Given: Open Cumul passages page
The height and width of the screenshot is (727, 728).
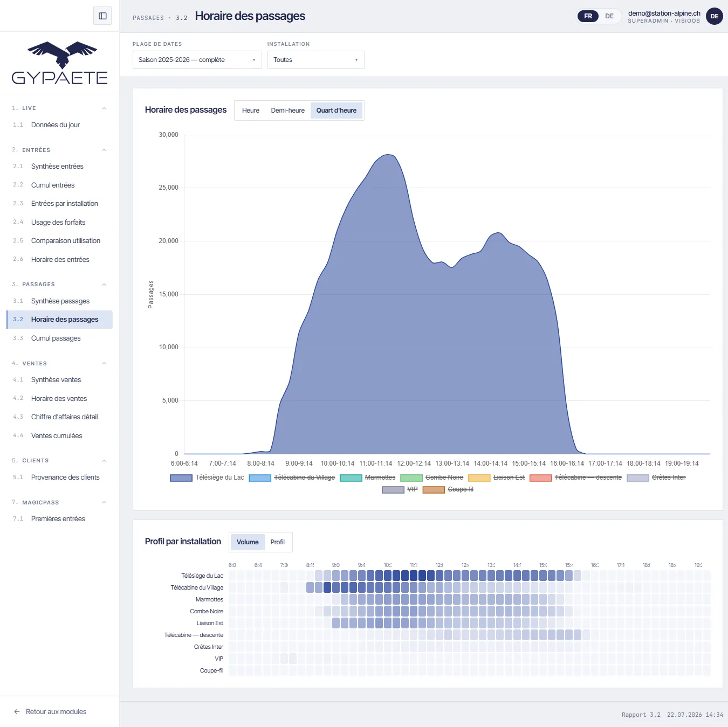Looking at the screenshot, I should [x=59, y=338].
